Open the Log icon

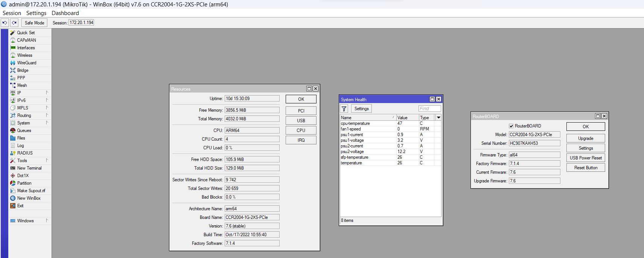pos(13,146)
